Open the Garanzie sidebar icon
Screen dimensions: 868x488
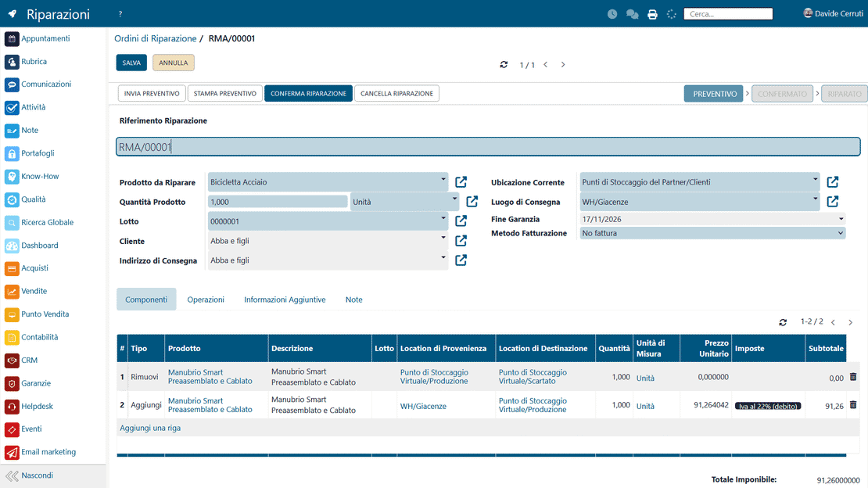pyautogui.click(x=12, y=384)
